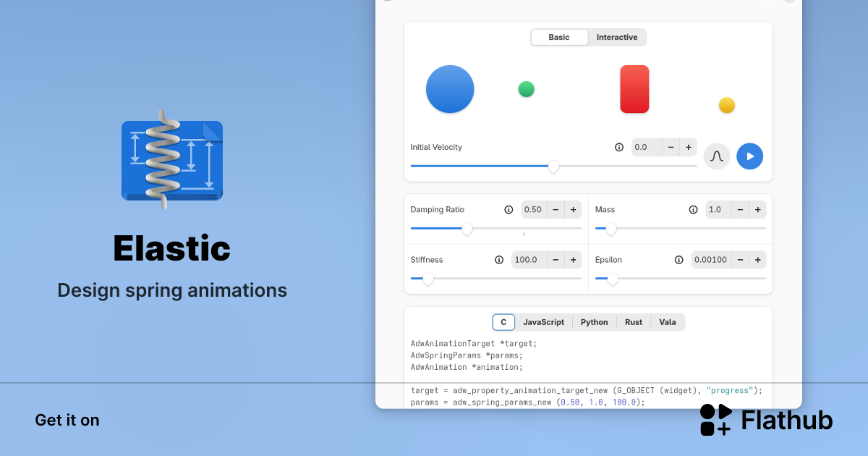868x456 pixels.
Task: Show the Mass parameter info
Action: [x=693, y=209]
